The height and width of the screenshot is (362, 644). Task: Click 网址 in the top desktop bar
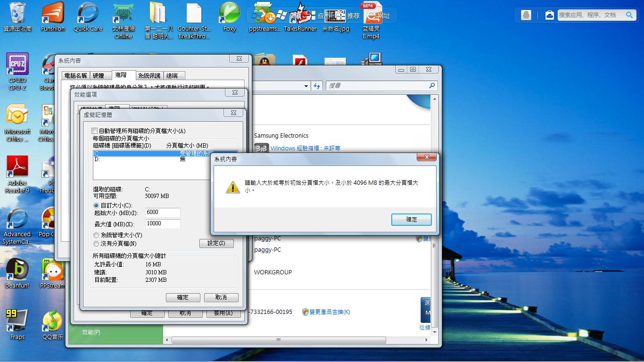pyautogui.click(x=384, y=16)
